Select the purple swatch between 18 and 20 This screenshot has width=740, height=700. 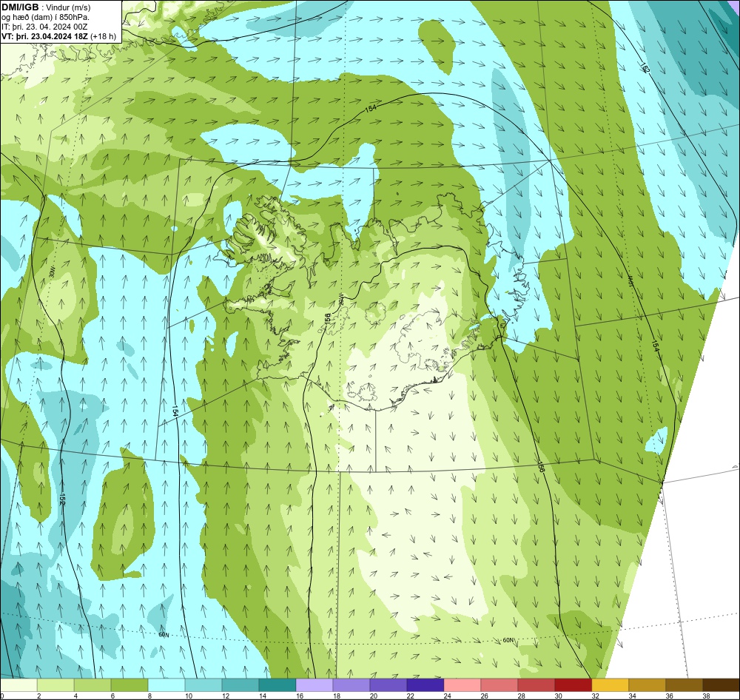click(x=351, y=685)
